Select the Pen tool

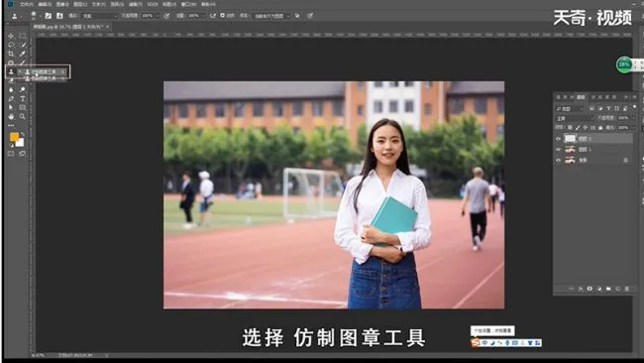coord(11,98)
